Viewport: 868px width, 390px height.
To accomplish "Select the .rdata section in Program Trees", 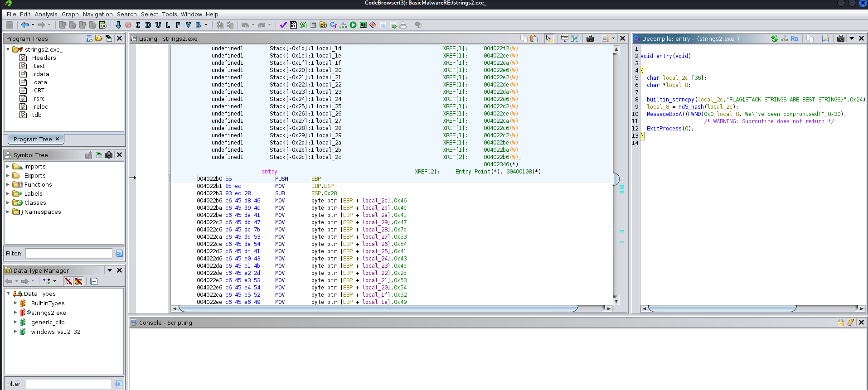I will 40,74.
